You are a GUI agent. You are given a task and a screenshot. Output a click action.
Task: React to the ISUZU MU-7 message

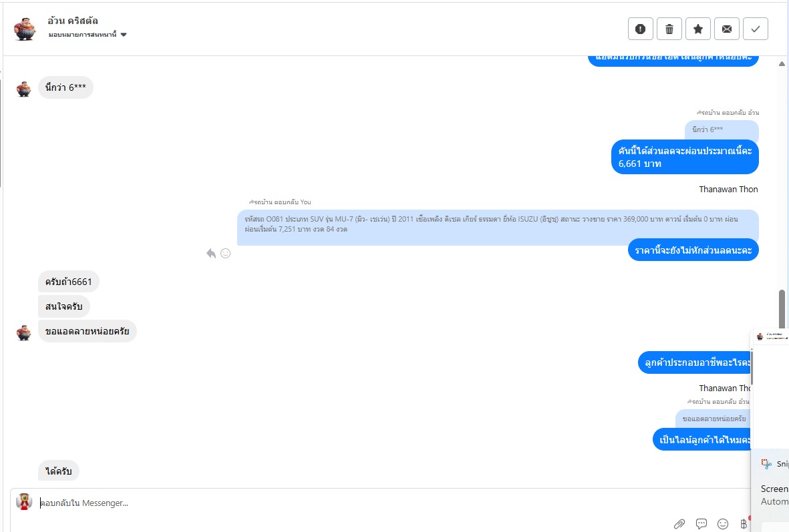(226, 254)
